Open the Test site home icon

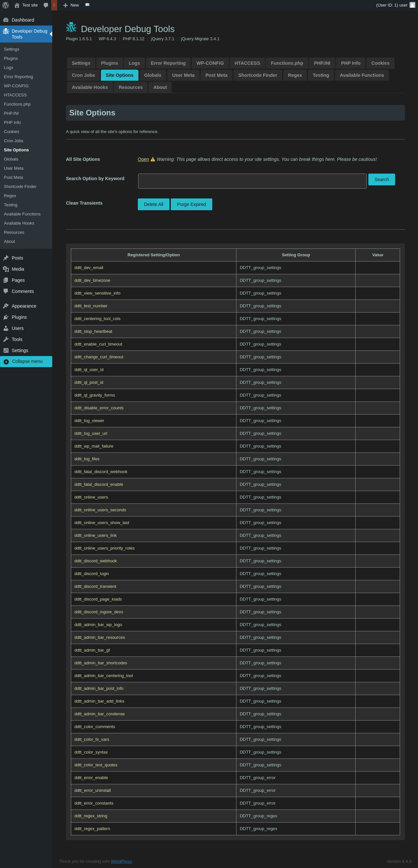tap(17, 5)
